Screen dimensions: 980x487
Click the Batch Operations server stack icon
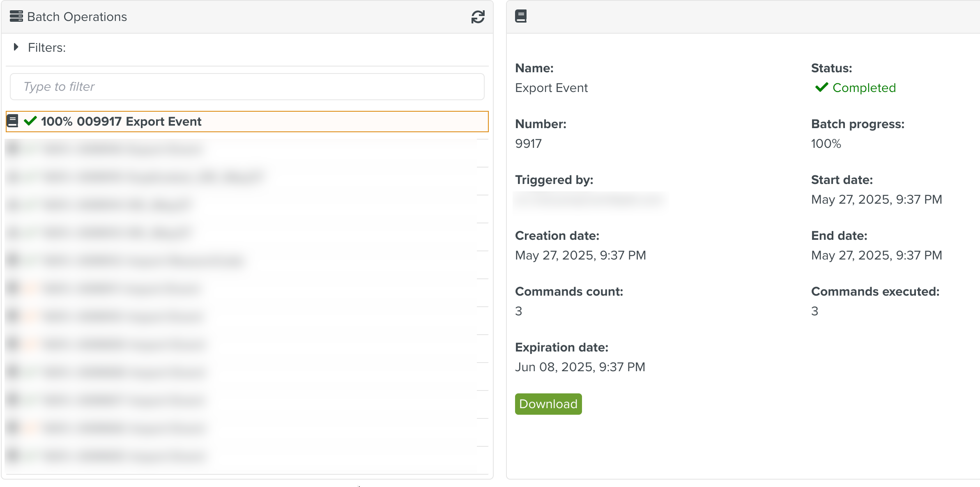[16, 16]
